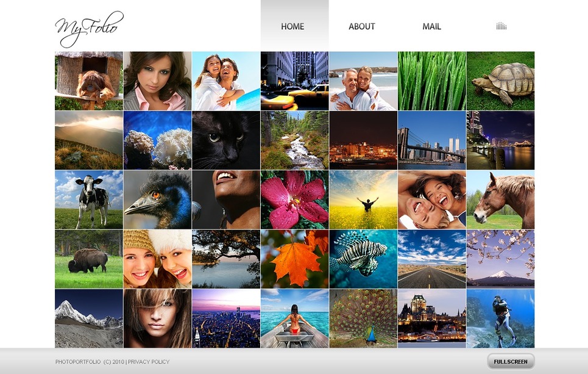Click the MyFolio script logo
The image size is (588, 374).
(x=89, y=29)
